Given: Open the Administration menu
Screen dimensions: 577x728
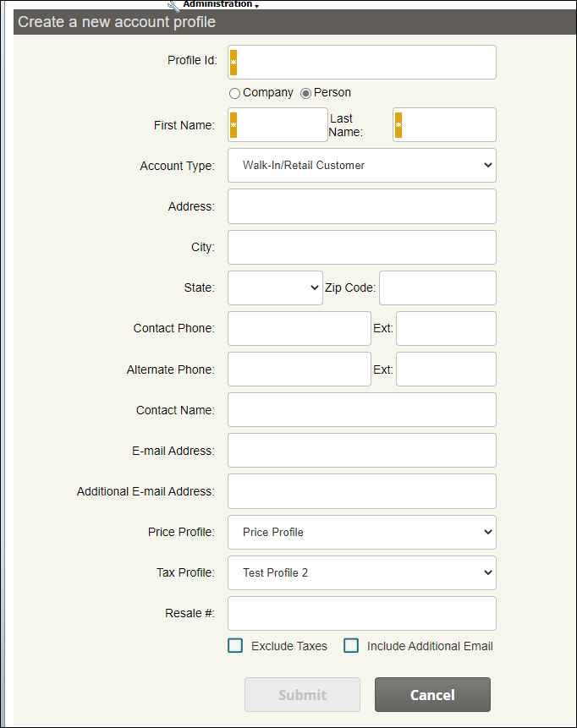Looking at the screenshot, I should (218, 4).
